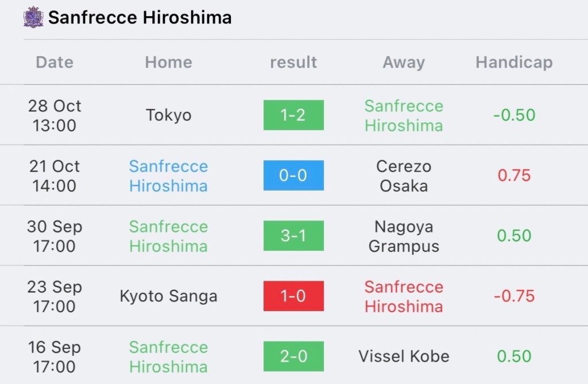Select the red 0.75 handicap value

(x=514, y=176)
